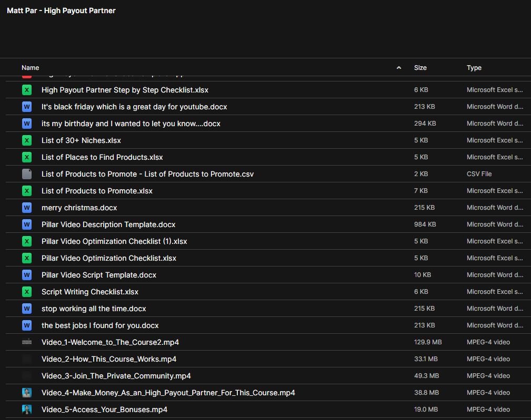
Task: Open List of Places to Find Products.xlsx
Action: 102,157
